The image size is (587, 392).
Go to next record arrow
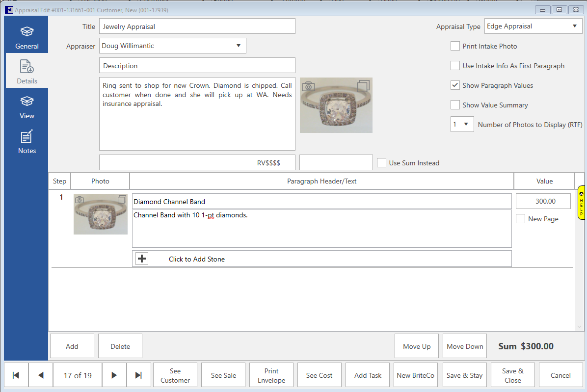pos(114,375)
